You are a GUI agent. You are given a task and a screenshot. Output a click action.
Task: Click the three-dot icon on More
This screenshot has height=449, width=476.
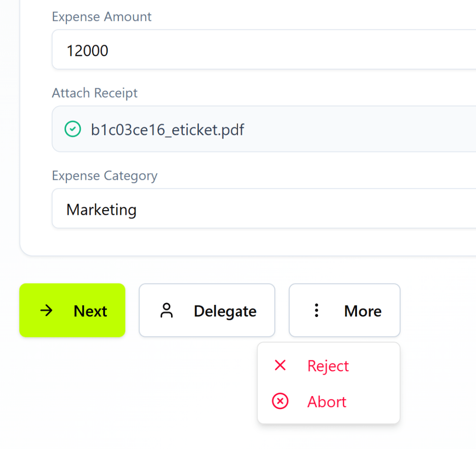(x=317, y=310)
